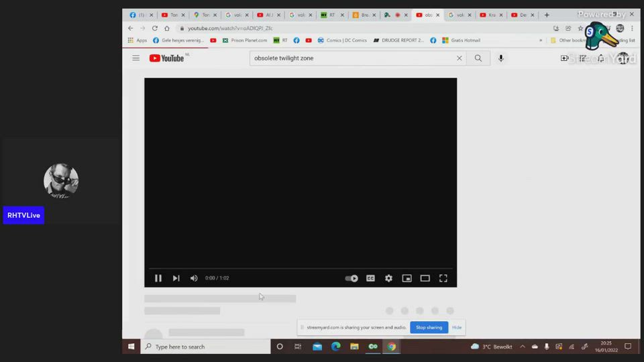
Task: Enter fullscreen video mode
Action: coord(443,278)
